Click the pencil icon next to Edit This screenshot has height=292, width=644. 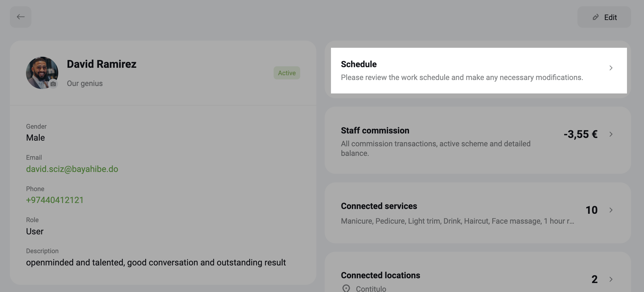coord(596,17)
